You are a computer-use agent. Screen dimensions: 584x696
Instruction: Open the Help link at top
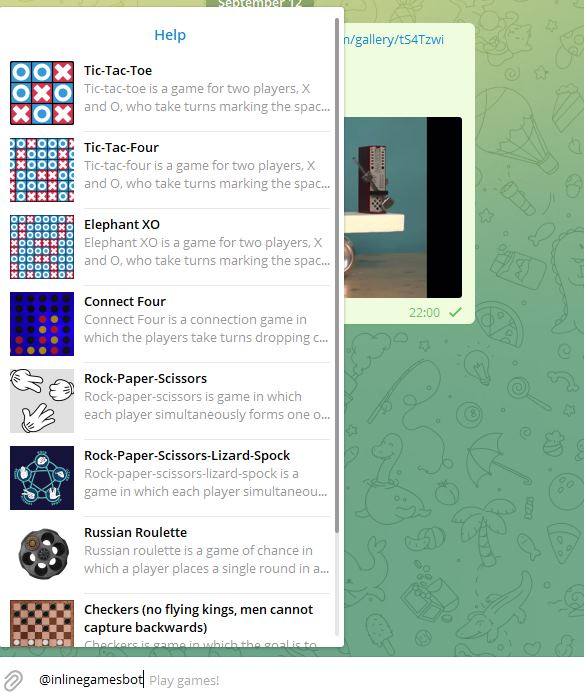point(170,35)
